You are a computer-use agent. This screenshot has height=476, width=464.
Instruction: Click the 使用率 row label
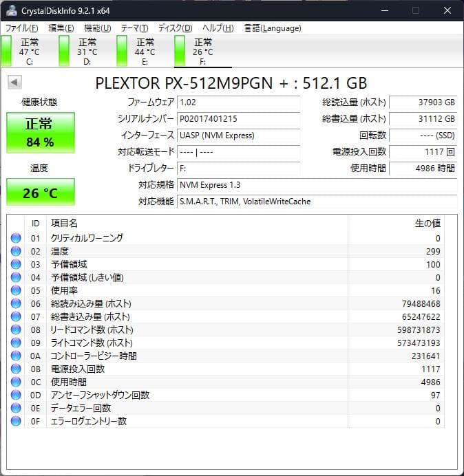coord(64,290)
